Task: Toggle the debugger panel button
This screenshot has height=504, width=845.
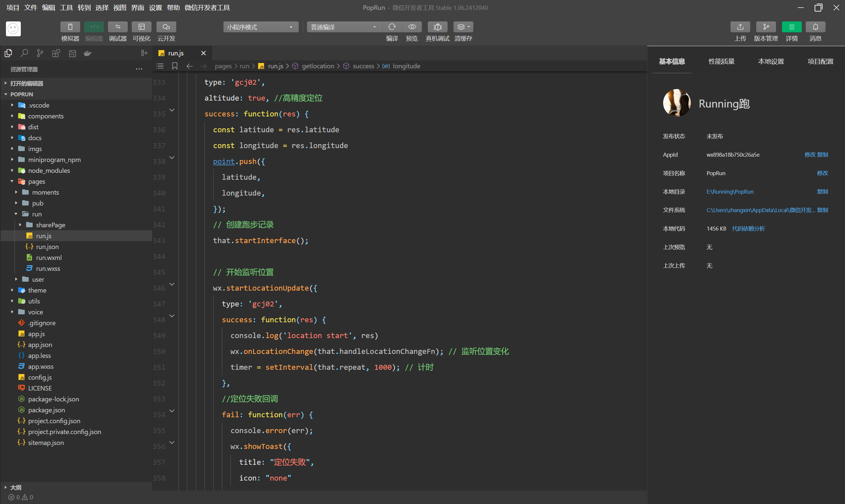Action: 118,27
